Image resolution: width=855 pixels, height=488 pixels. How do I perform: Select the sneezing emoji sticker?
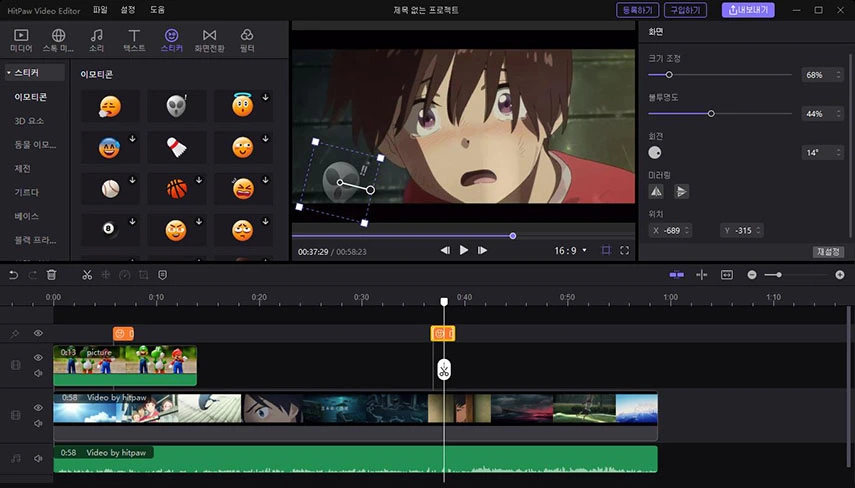coord(110,106)
